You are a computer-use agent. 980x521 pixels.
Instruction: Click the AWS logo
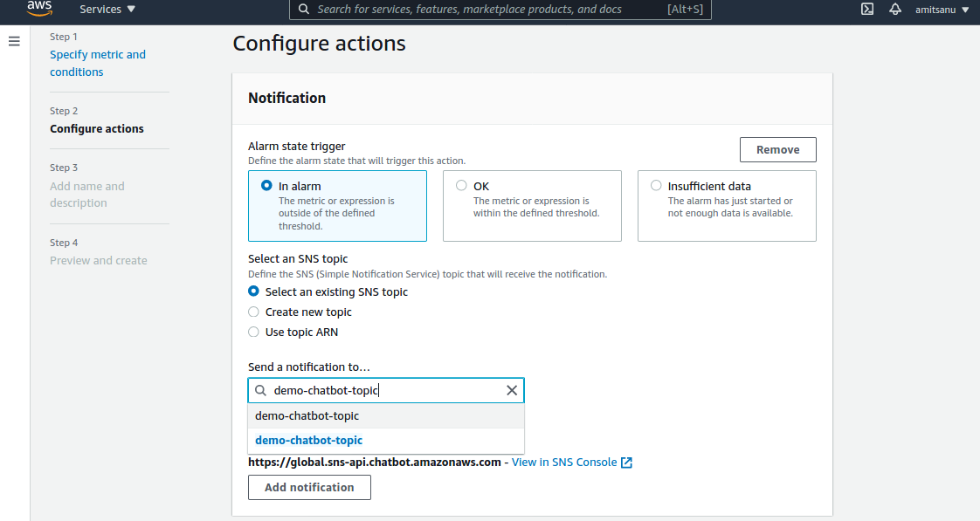pos(39,8)
